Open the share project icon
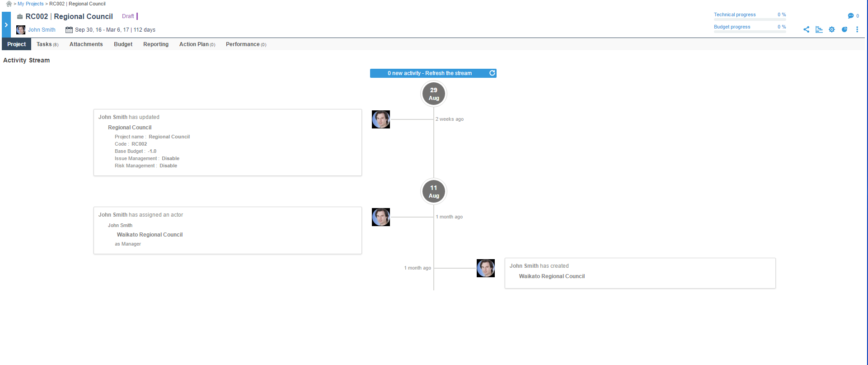 806,29
